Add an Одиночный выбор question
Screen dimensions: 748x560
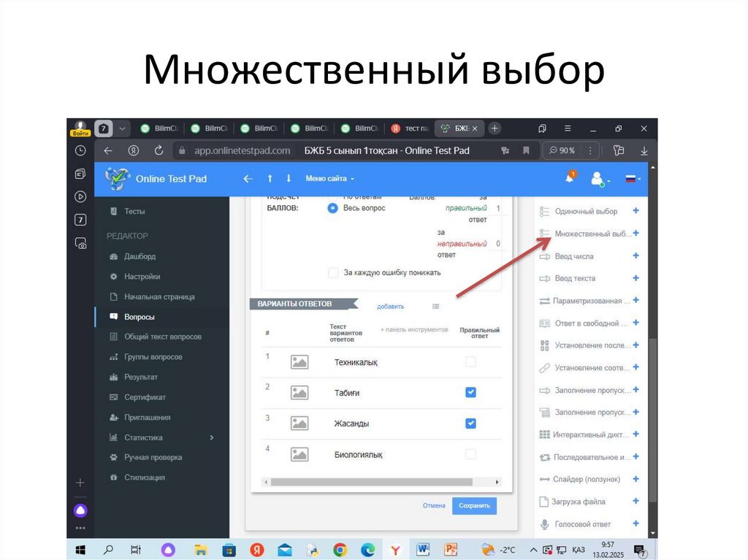[636, 211]
